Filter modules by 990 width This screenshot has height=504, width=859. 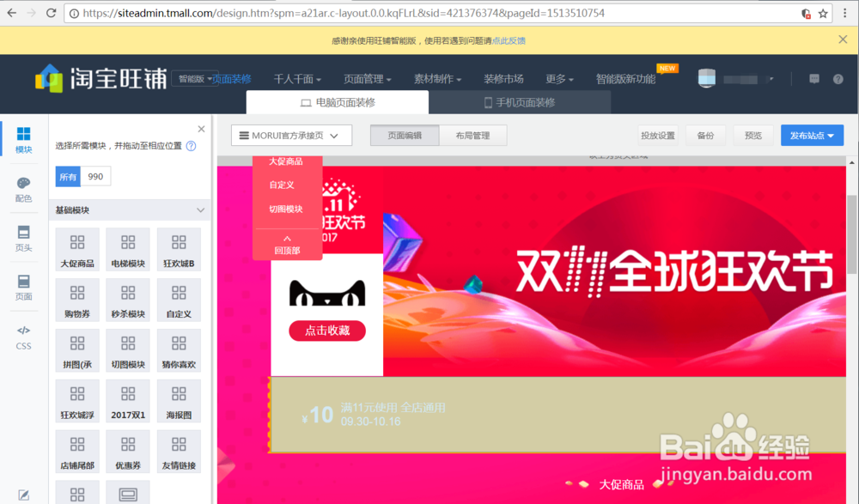coord(95,176)
